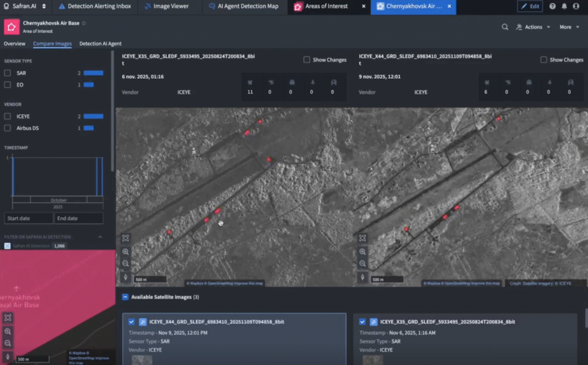The image size is (588, 365).
Task: Zoom in on the right SAR image
Action: (363, 252)
